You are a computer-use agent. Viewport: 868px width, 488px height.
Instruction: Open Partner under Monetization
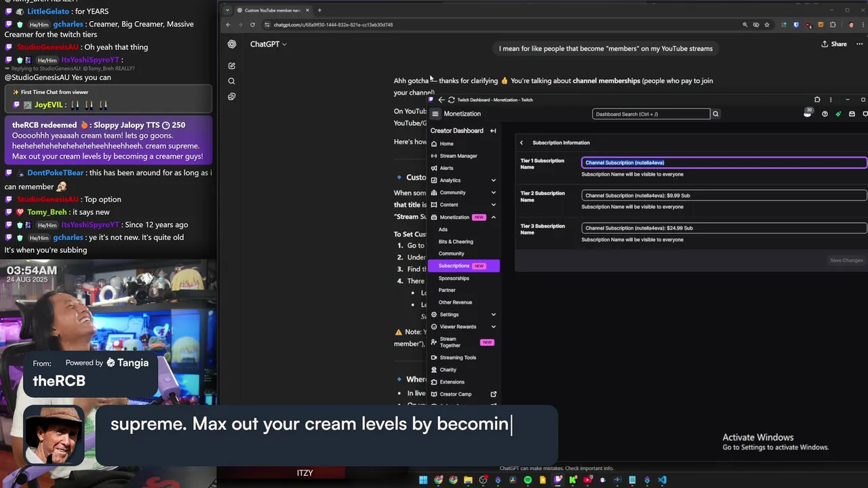click(447, 290)
